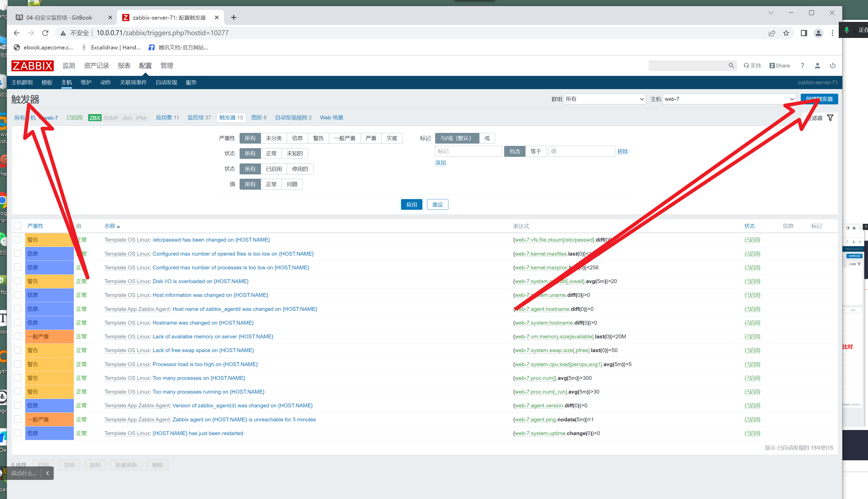868x499 pixels.
Task: Click the 移除 remove tag link
Action: click(x=623, y=151)
